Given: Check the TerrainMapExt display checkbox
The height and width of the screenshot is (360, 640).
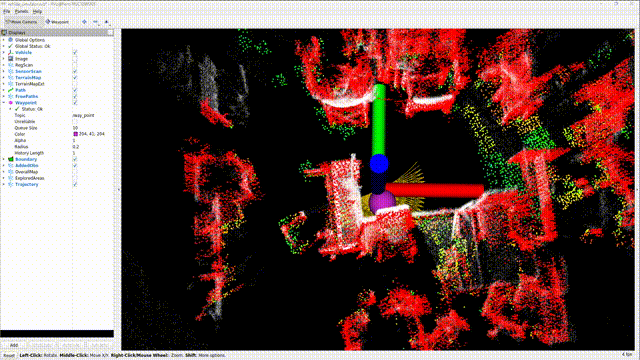Looking at the screenshot, I should 75,84.
